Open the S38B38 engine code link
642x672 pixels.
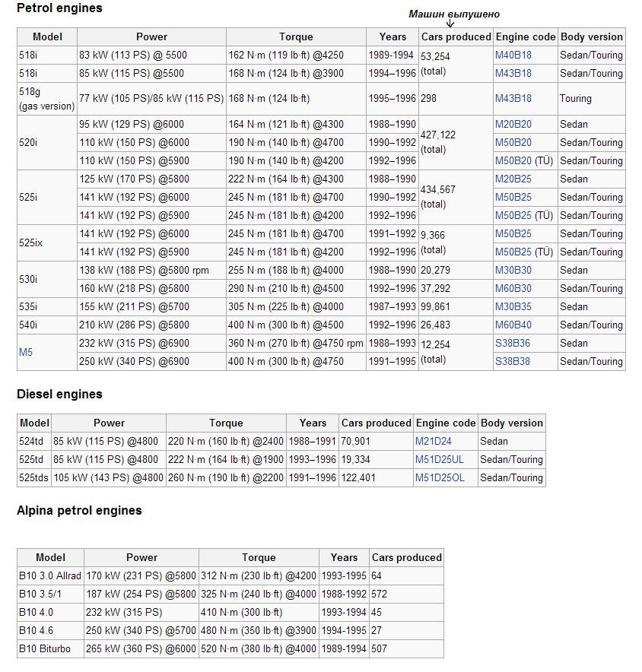(513, 361)
